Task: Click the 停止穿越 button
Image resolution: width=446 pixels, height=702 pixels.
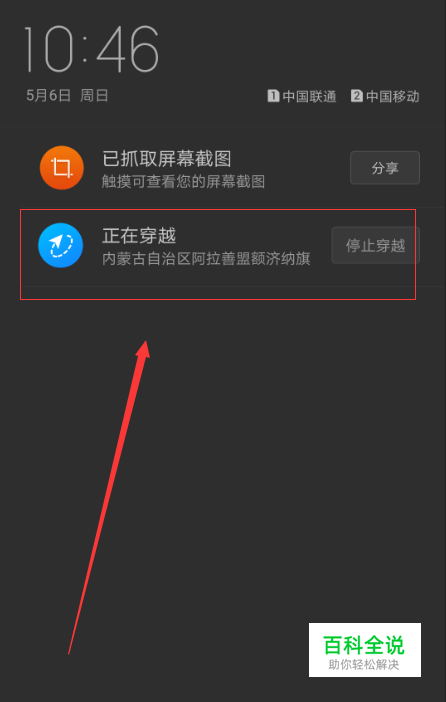Action: coord(375,245)
